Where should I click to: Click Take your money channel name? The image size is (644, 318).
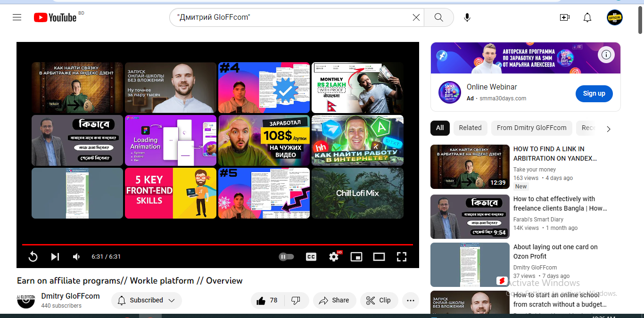tap(535, 170)
